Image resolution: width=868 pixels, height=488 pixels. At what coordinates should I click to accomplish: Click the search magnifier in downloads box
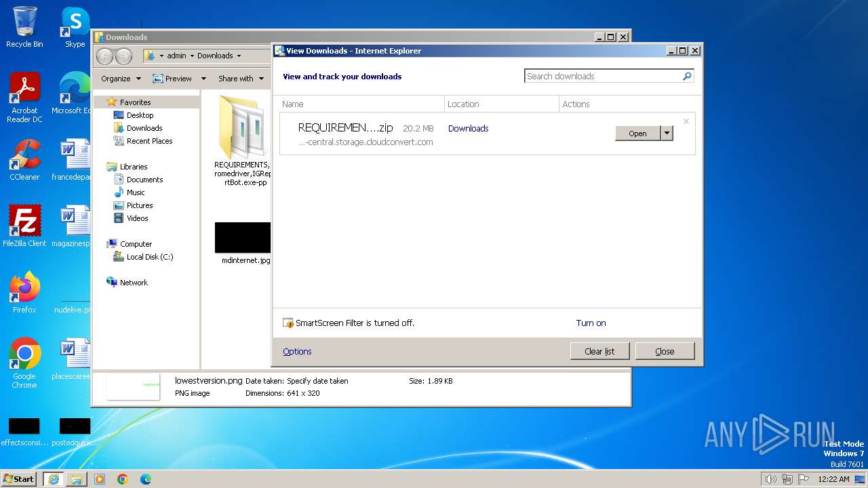(687, 76)
